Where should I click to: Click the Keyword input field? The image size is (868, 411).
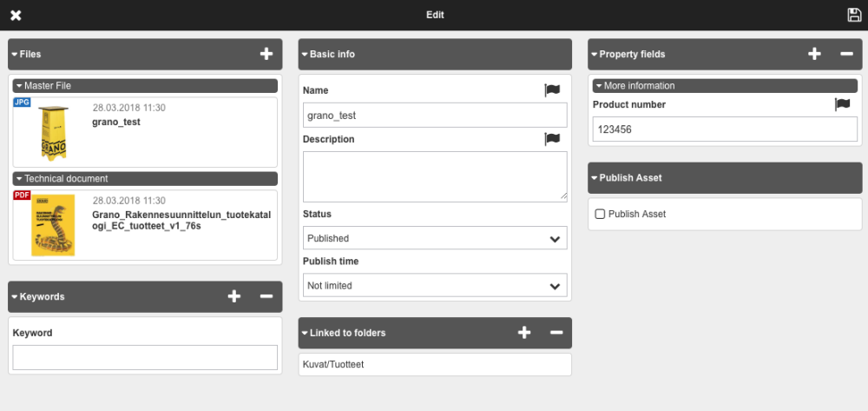click(x=145, y=357)
